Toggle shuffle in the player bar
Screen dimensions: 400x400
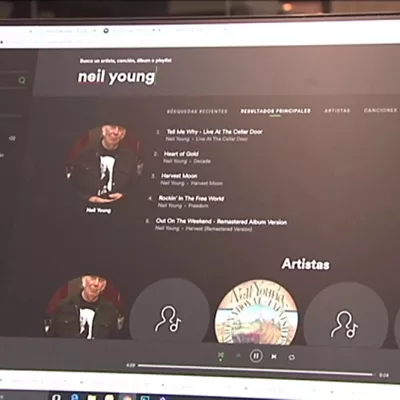[220, 356]
